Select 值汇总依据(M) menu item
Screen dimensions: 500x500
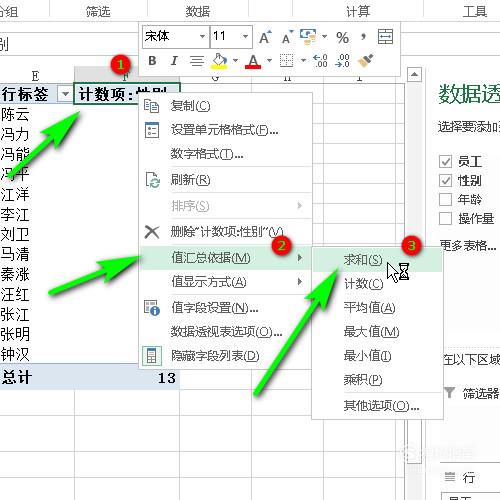tap(225, 258)
